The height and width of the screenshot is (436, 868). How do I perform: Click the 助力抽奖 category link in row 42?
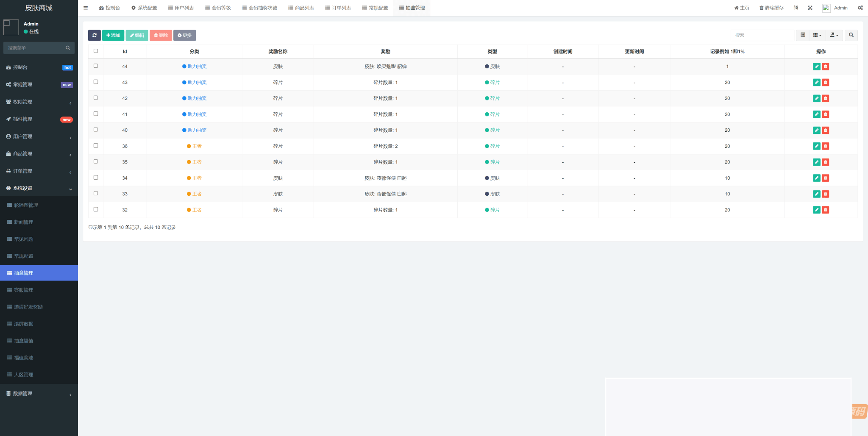click(x=197, y=98)
